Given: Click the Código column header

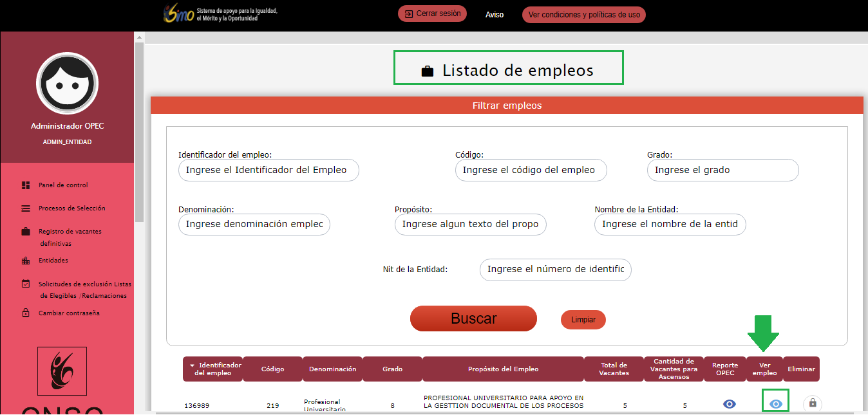Looking at the screenshot, I should coord(272,369).
